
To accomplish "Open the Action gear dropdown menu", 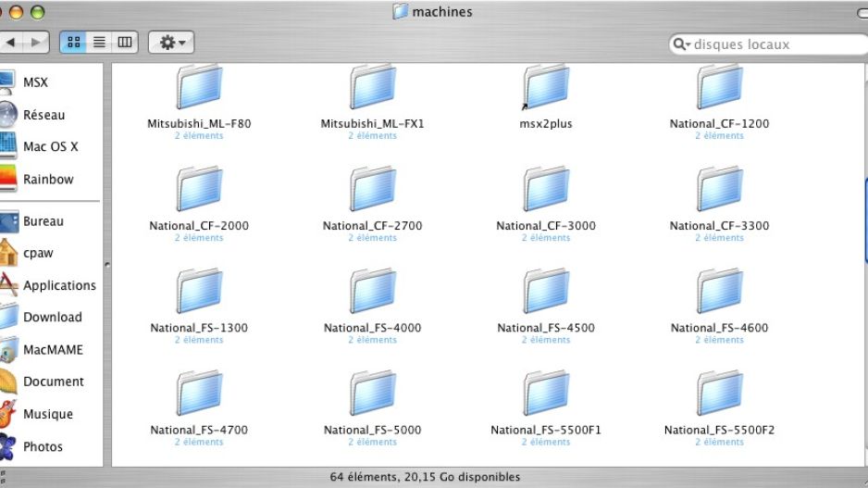I will click(x=171, y=43).
